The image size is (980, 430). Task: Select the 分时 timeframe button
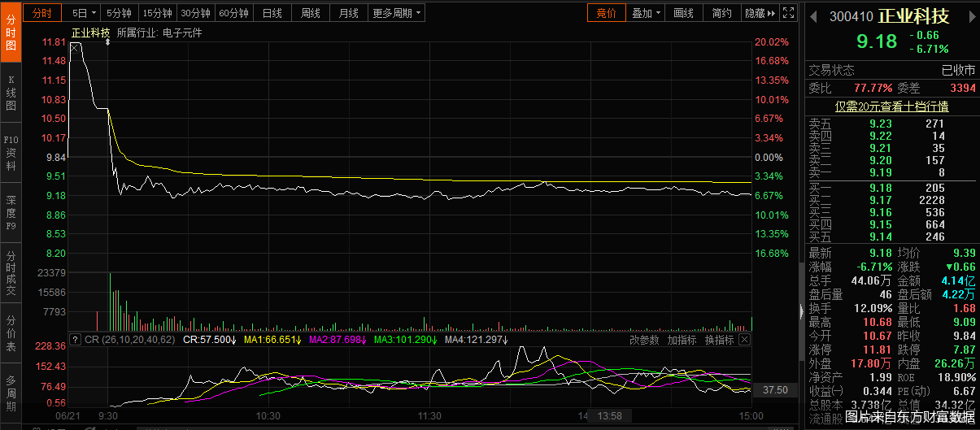(x=42, y=13)
